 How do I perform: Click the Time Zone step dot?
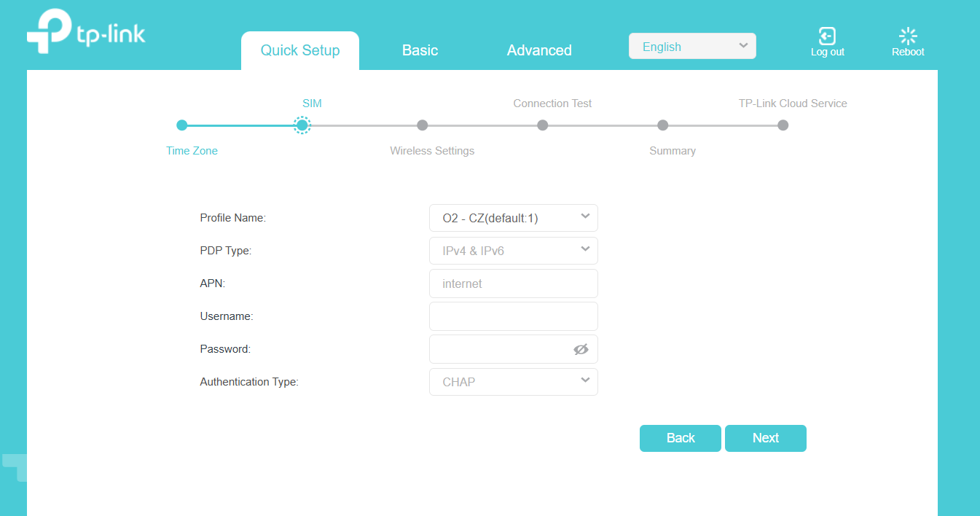point(182,125)
